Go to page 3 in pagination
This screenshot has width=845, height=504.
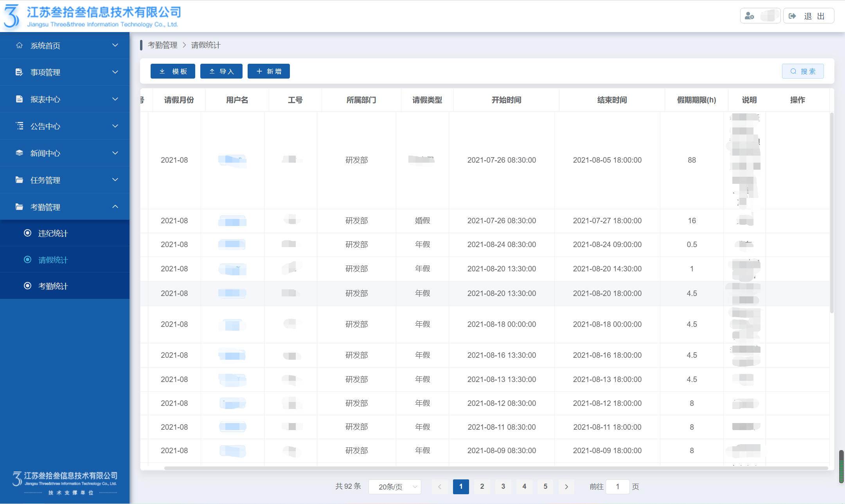503,486
